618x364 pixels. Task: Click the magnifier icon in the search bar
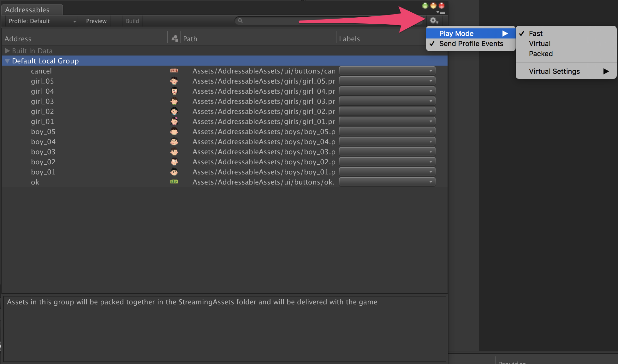point(240,21)
